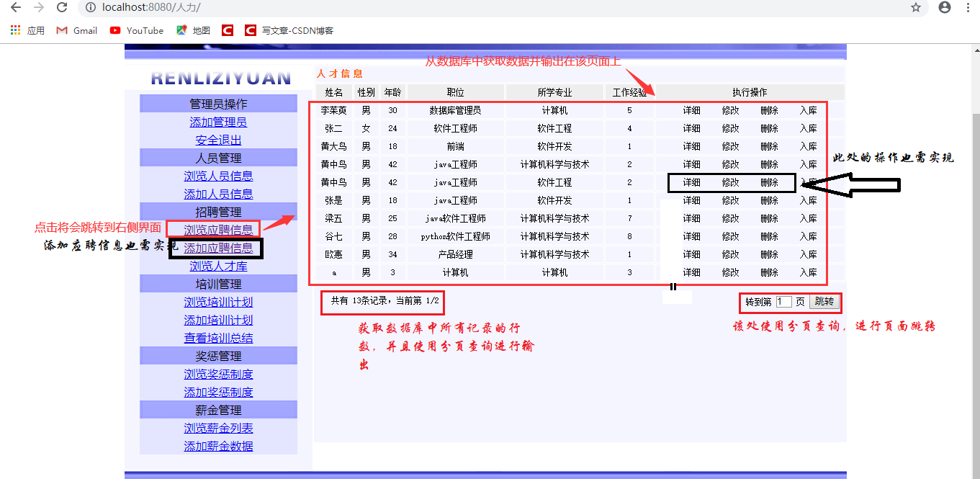Click the page refresh icon
980x479 pixels.
point(62,7)
